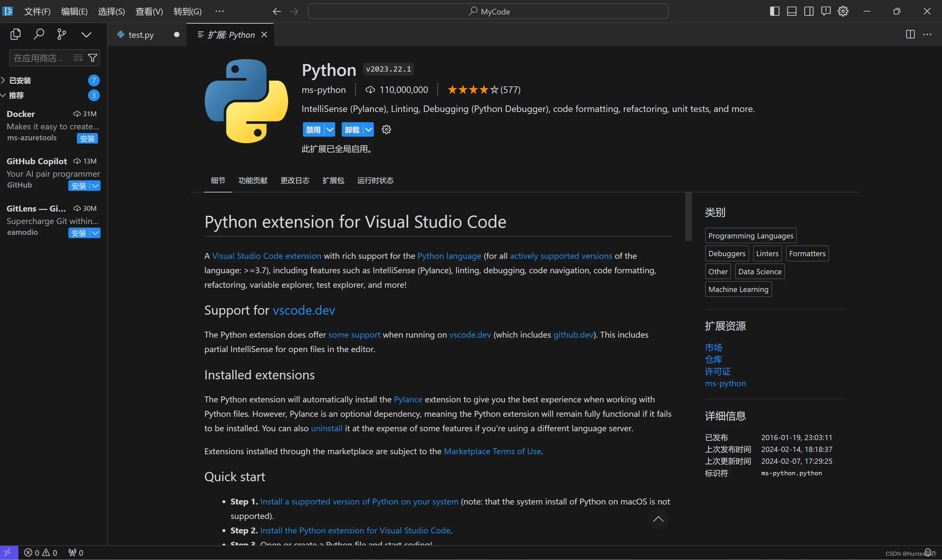Toggle the bottom panel layout icon

(792, 11)
